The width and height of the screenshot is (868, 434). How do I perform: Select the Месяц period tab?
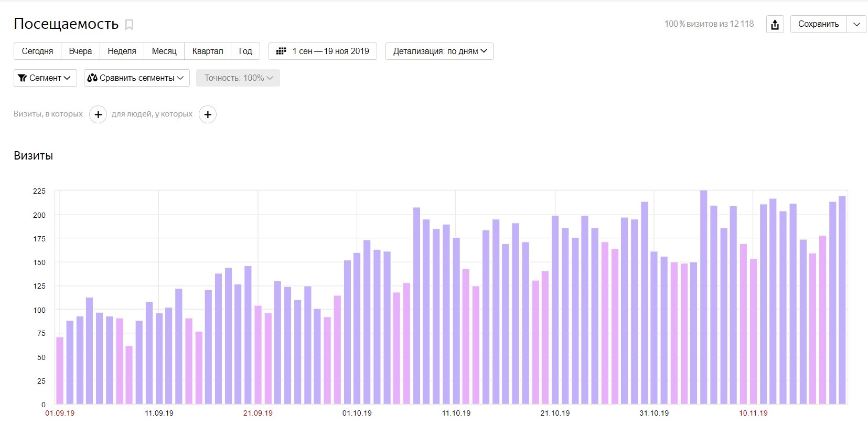(x=164, y=51)
